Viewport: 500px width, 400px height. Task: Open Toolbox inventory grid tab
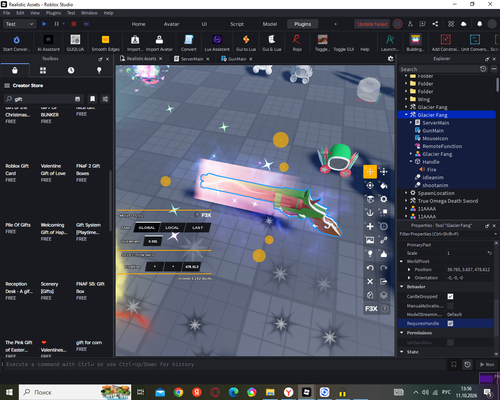point(43,70)
